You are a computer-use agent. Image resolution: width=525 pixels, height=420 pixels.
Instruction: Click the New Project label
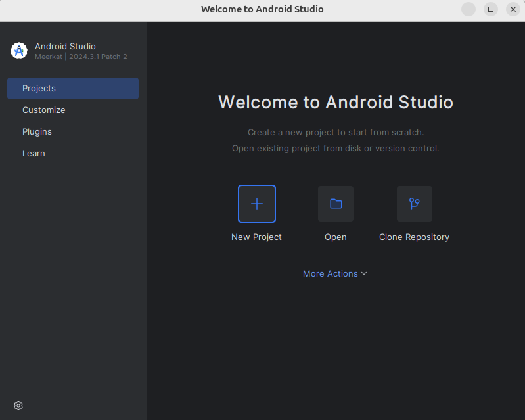coord(256,237)
